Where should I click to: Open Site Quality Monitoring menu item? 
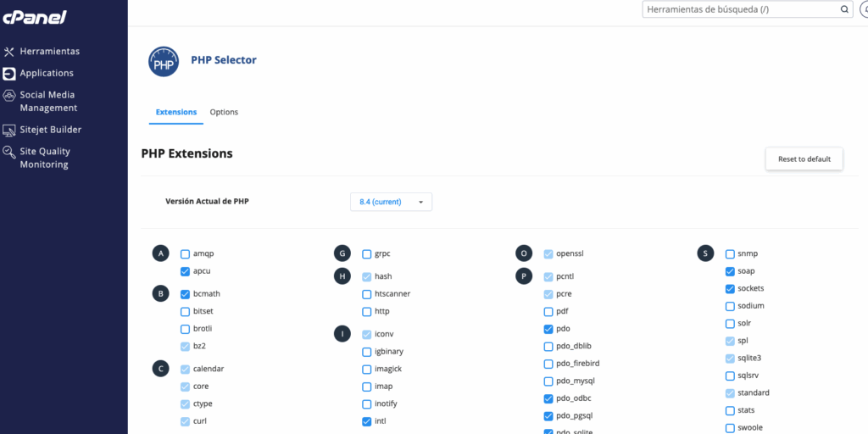click(x=45, y=158)
